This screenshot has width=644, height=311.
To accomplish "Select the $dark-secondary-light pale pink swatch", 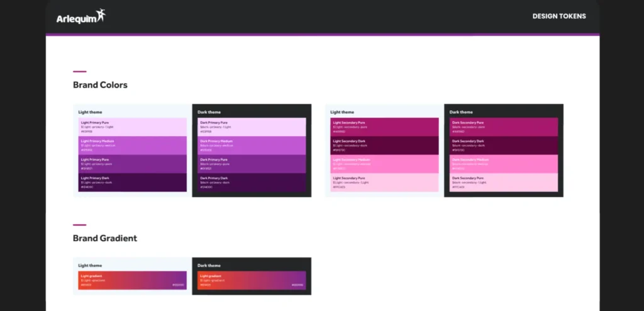I will click(x=504, y=182).
